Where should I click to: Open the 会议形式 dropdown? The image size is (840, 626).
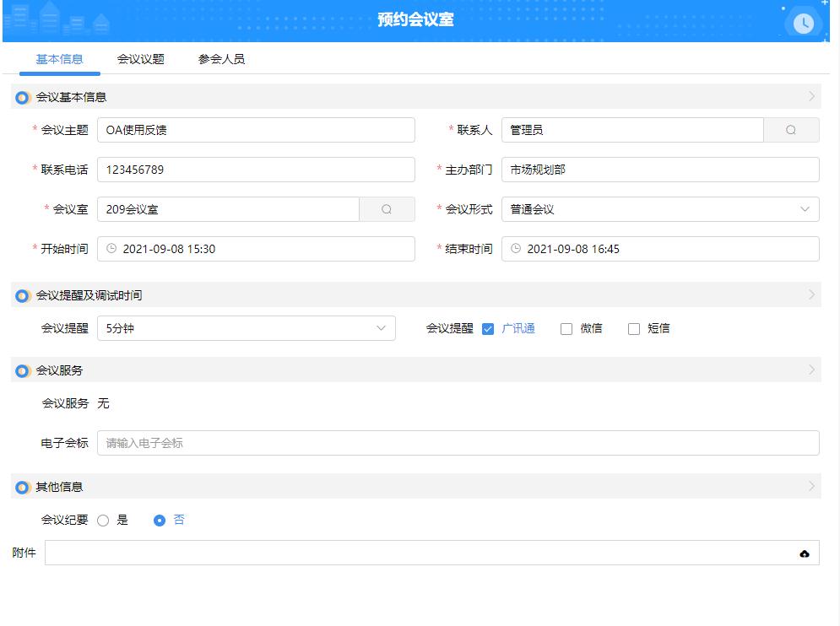pos(806,209)
